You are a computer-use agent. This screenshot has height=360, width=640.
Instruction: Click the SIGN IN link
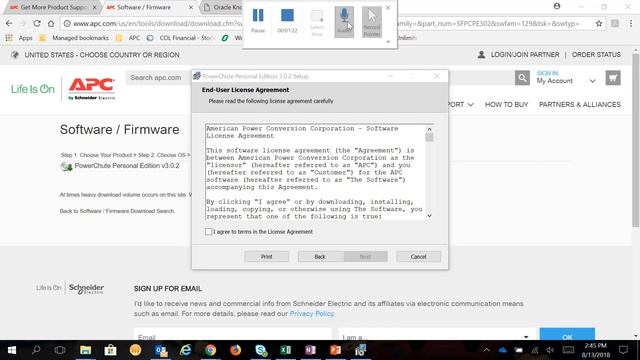pyautogui.click(x=547, y=73)
